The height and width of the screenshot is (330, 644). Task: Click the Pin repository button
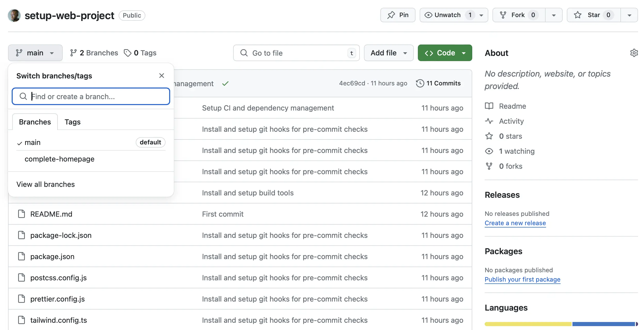click(x=398, y=15)
